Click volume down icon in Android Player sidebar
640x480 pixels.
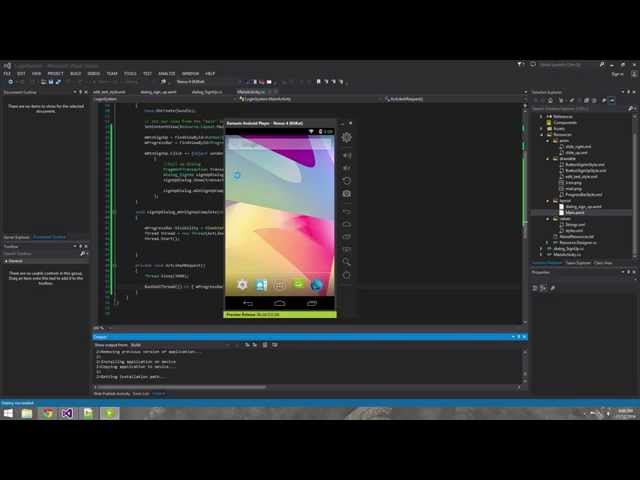tap(347, 168)
